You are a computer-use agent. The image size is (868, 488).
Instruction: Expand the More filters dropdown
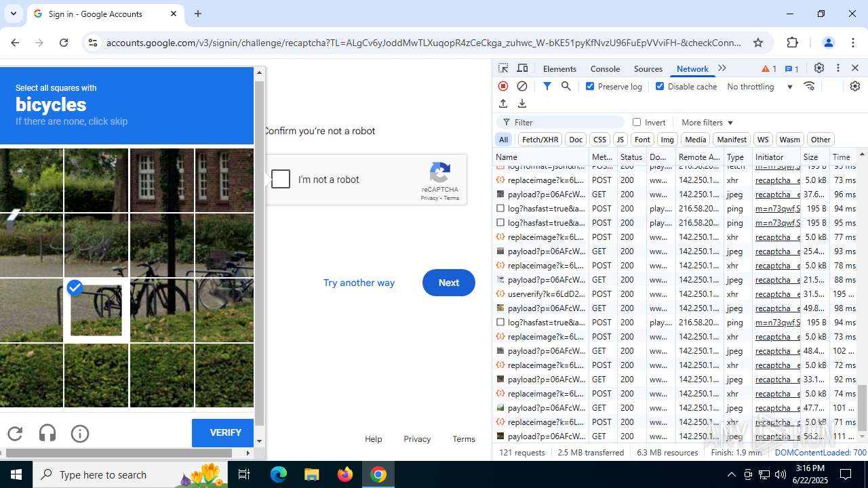[707, 122]
